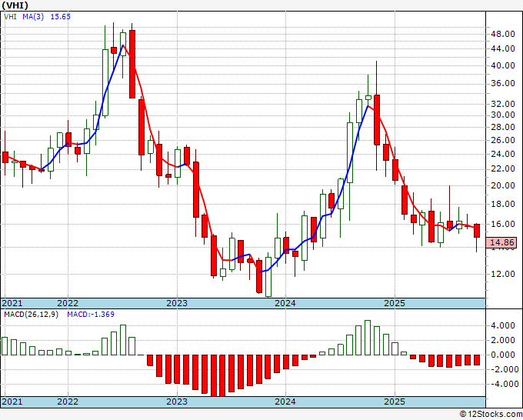
Task: Select the MACD:-1.369 value readout
Action: 91,315
